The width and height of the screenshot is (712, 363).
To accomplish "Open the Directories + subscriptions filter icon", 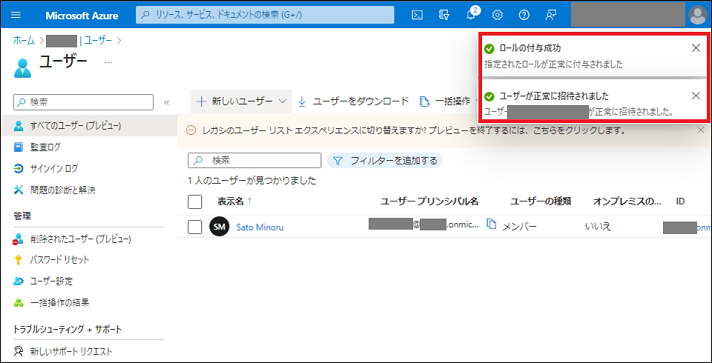I will pyautogui.click(x=444, y=15).
